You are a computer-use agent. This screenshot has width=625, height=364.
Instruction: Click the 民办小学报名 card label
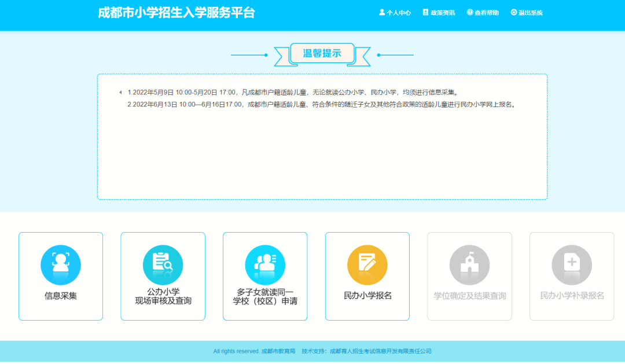click(x=367, y=296)
